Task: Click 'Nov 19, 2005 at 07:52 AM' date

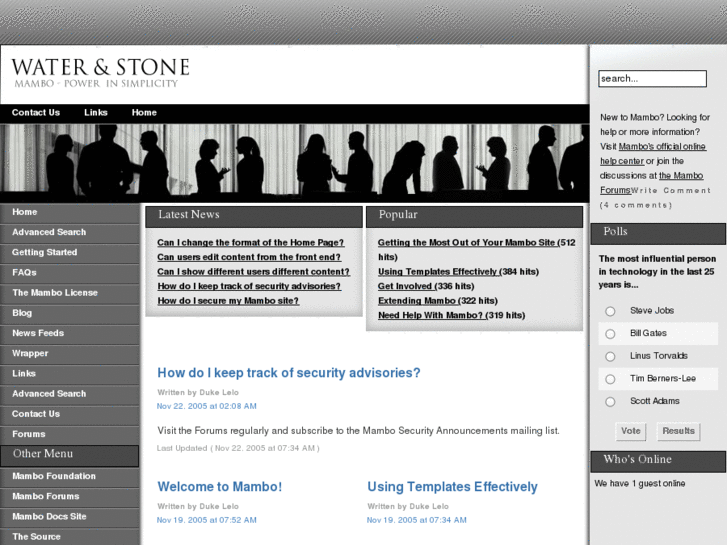Action: (207, 520)
